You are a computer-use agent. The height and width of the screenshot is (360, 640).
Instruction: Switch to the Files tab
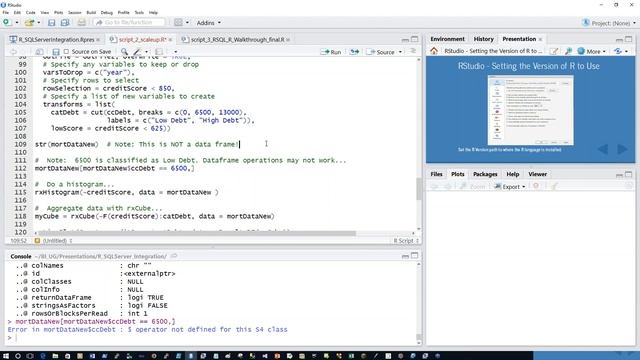tap(436, 174)
